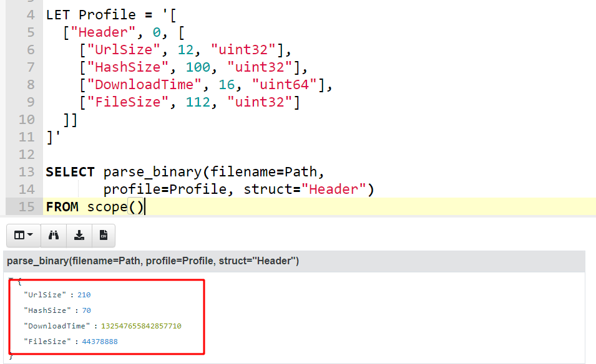Image resolution: width=596 pixels, height=364 pixels.
Task: Click the binoculars inspect icon
Action: coord(54,235)
